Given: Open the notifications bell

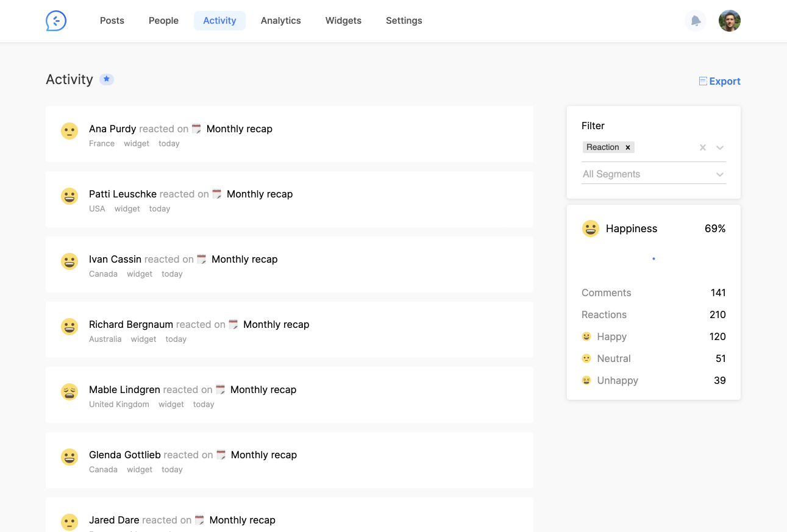Looking at the screenshot, I should click(x=696, y=21).
